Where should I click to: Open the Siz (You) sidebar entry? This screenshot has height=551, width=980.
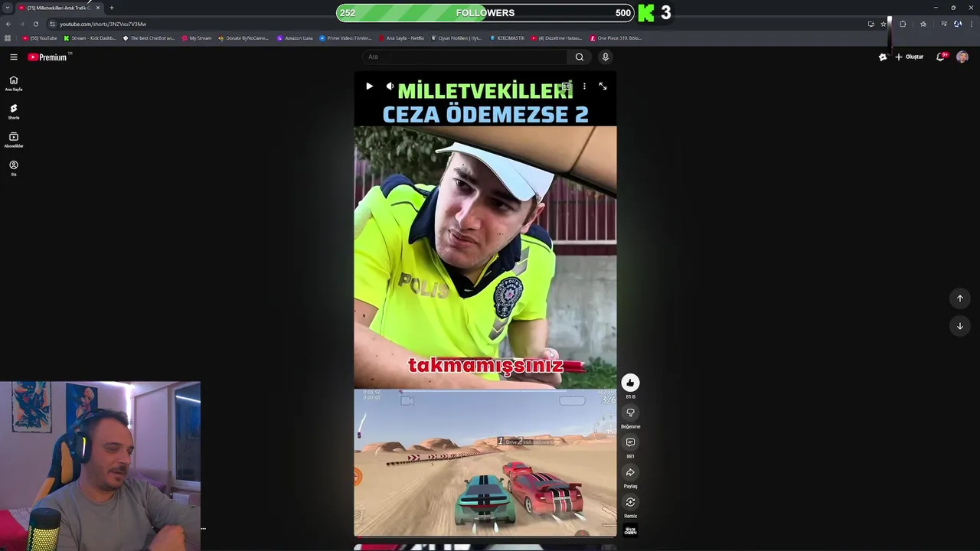point(14,168)
